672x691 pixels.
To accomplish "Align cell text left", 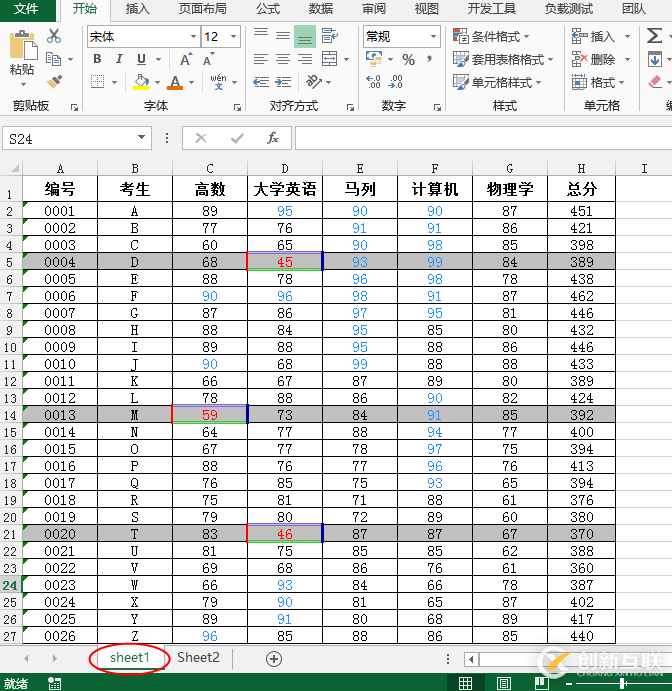I will click(x=261, y=59).
